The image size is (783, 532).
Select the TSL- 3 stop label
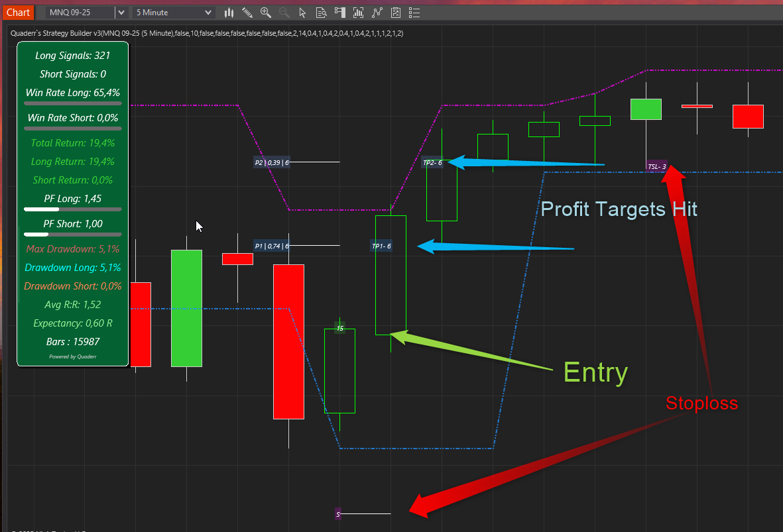click(656, 166)
